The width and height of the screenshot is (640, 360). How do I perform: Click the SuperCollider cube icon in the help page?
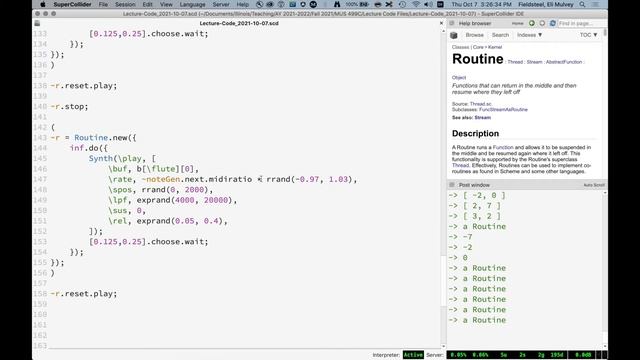point(453,36)
